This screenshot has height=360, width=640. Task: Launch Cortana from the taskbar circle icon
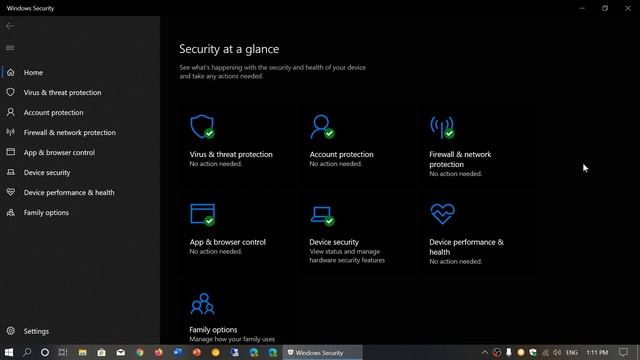[45, 352]
